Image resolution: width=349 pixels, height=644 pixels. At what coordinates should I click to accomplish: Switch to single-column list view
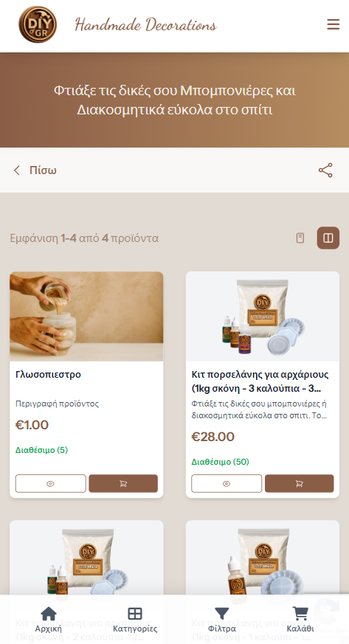[300, 238]
